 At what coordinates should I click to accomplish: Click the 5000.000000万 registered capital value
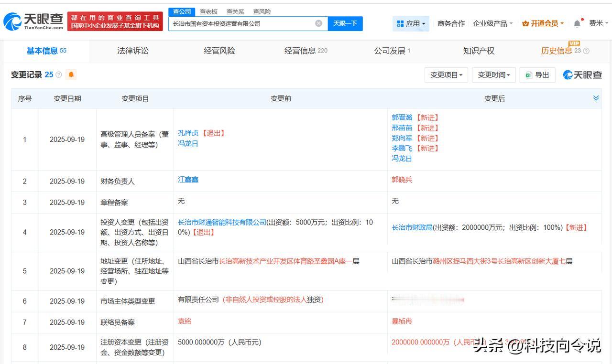219,343
